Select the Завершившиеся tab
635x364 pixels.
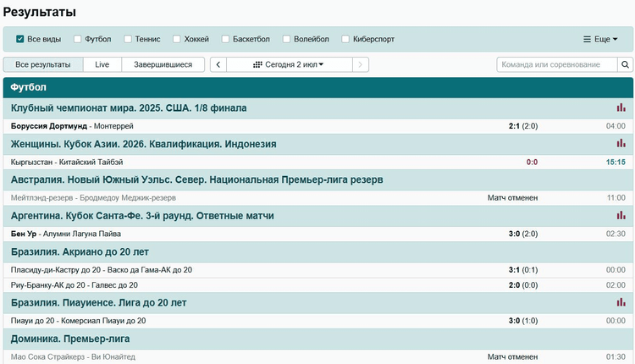(x=163, y=64)
